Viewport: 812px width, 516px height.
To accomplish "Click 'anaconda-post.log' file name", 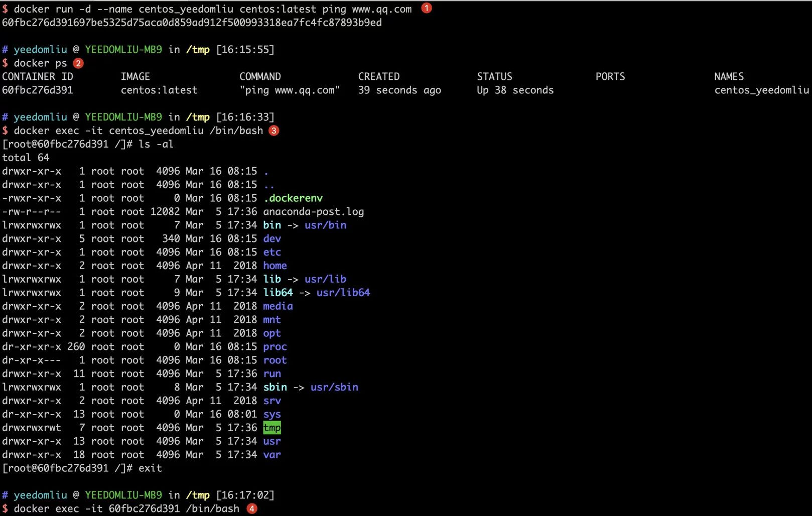I will pos(314,212).
